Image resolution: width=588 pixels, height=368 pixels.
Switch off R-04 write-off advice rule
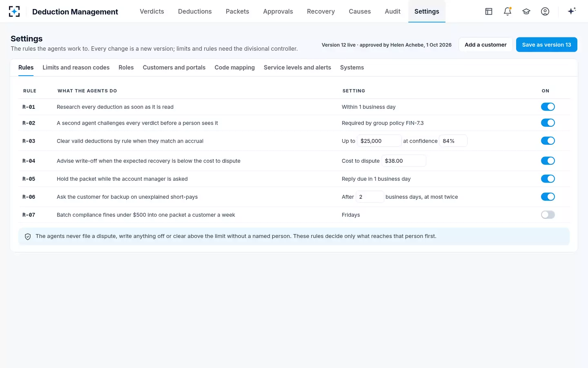pyautogui.click(x=548, y=161)
